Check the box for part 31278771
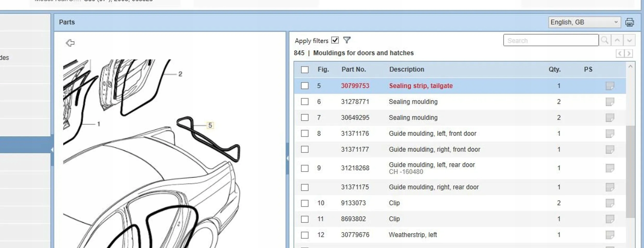 tap(305, 102)
